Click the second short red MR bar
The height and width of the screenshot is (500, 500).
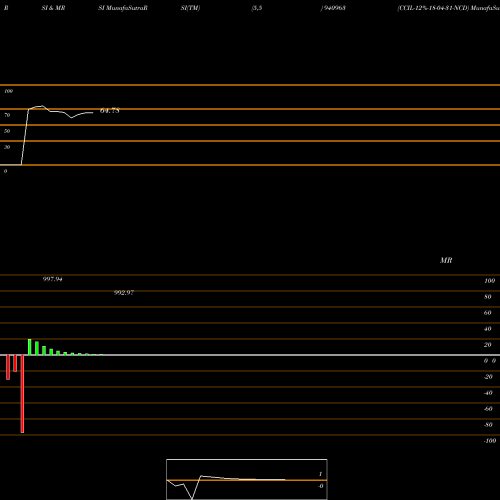[15, 363]
